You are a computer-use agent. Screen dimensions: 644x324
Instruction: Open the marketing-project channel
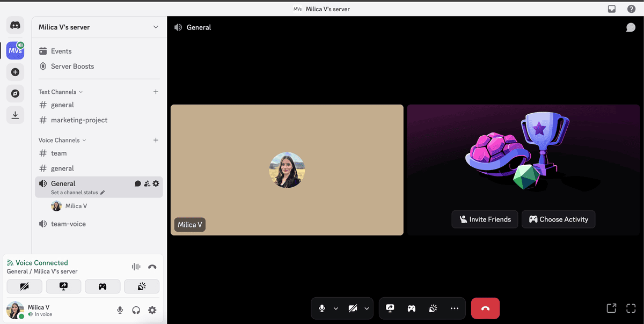click(99, 120)
